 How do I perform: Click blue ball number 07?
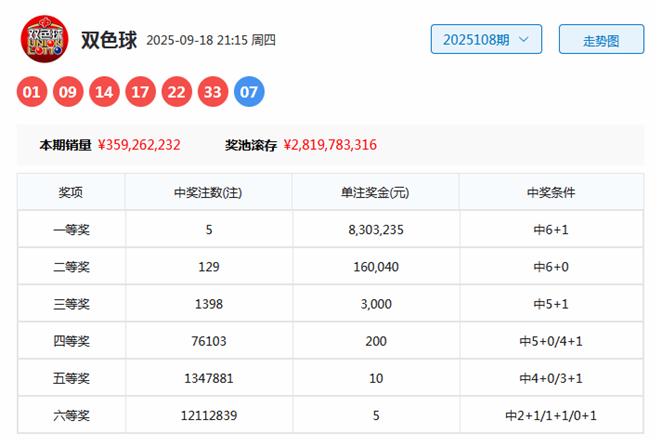(x=249, y=92)
